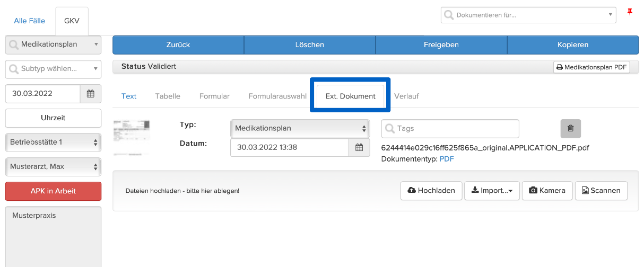Expand the Import... dropdown

[492, 191]
